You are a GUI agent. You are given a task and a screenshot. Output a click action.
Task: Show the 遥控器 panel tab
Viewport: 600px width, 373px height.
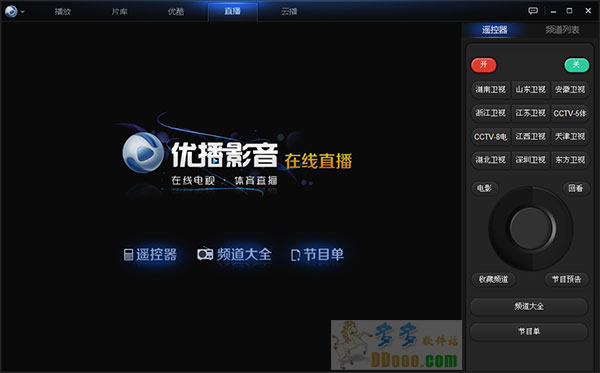click(494, 29)
